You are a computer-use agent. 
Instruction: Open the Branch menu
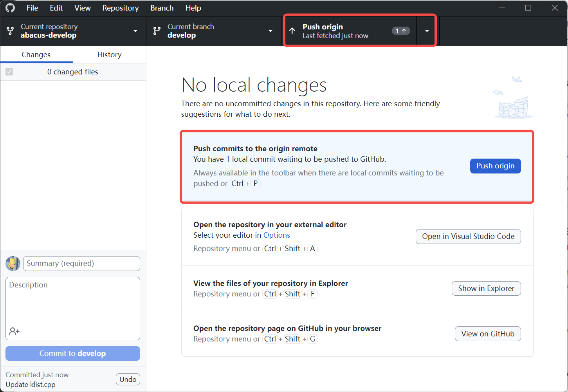[162, 8]
